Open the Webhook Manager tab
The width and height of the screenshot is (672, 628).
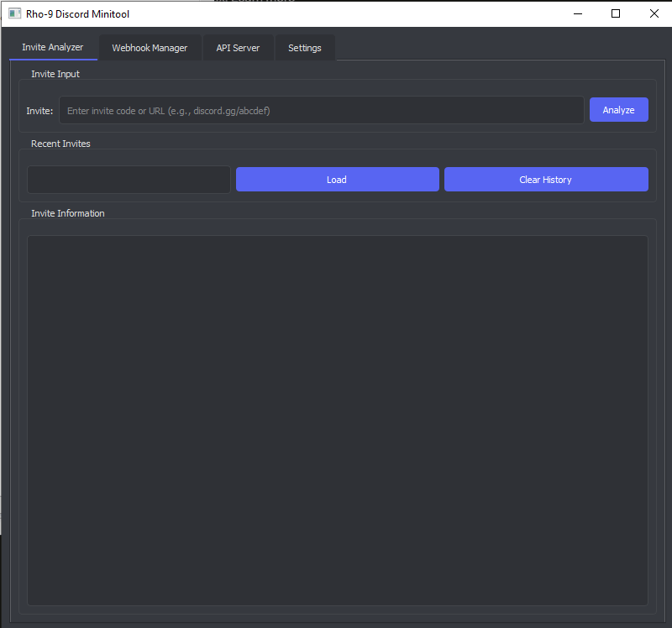point(150,48)
